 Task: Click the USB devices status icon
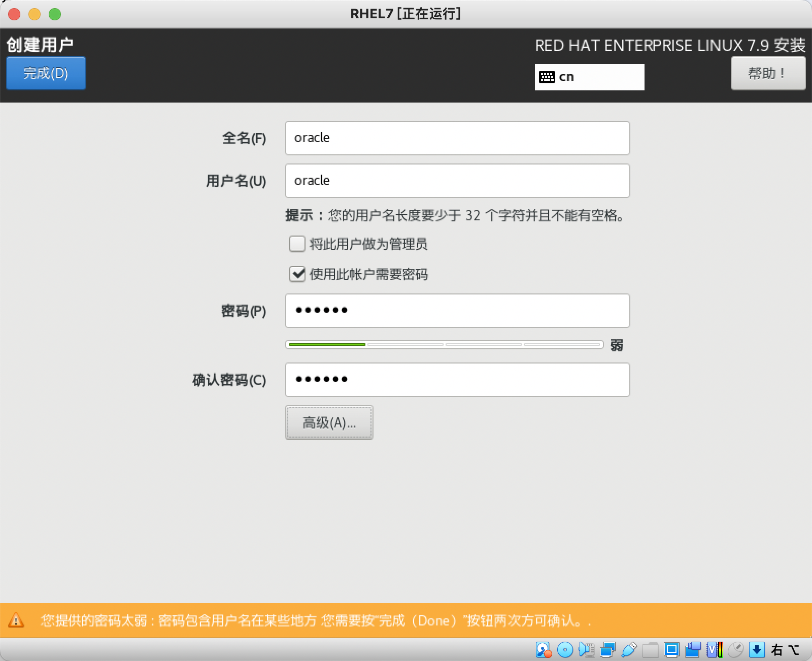(629, 650)
